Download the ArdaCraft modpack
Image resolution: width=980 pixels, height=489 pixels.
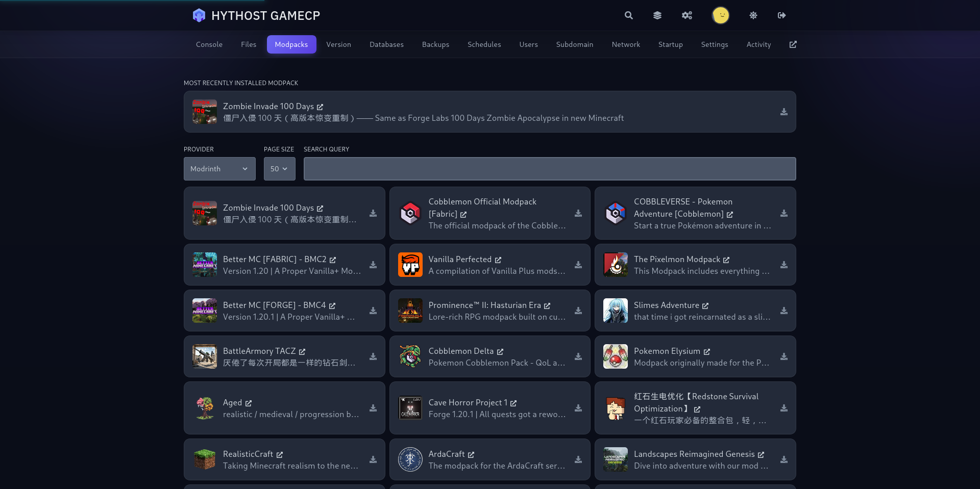click(x=578, y=459)
